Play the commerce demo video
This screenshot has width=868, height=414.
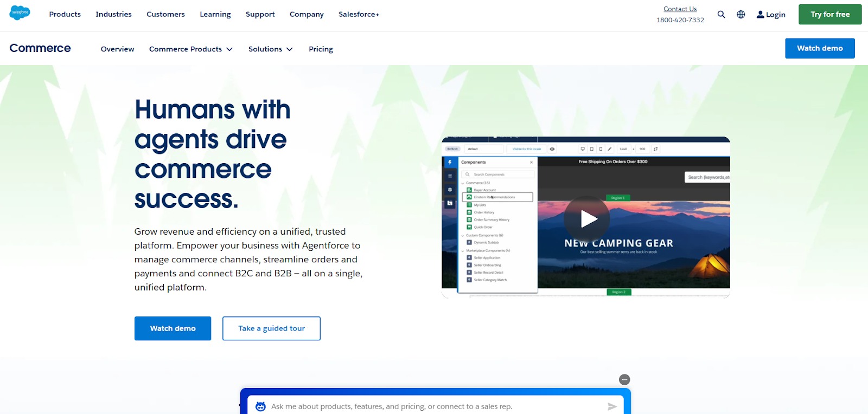pyautogui.click(x=587, y=219)
